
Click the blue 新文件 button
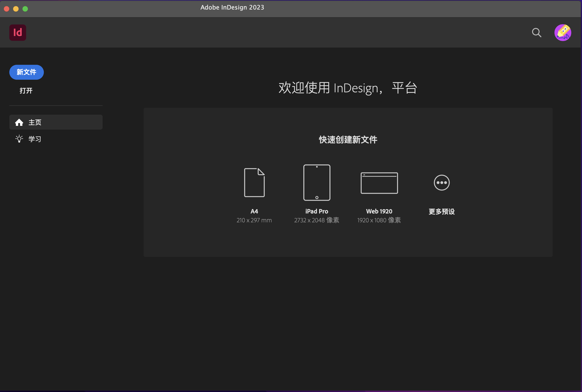tap(26, 72)
